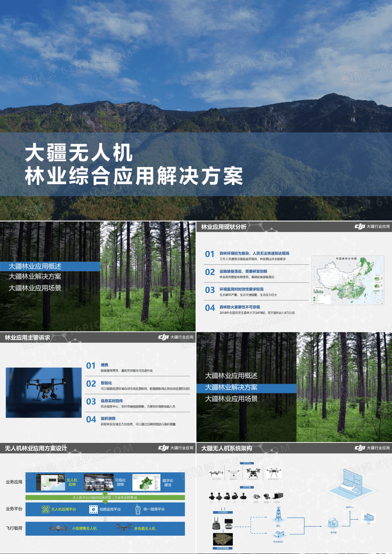
Task: Click slide heading 林业应用主要诉求
Action: pos(27,338)
